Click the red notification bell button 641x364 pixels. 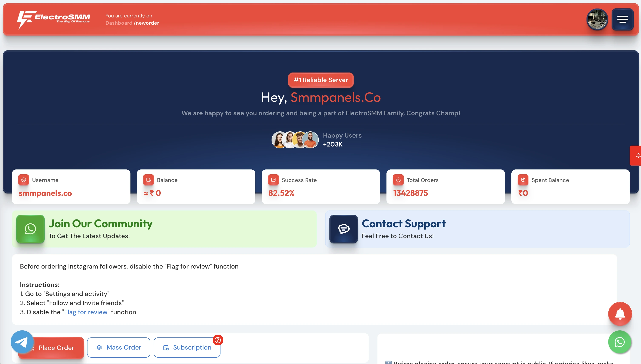tap(620, 313)
